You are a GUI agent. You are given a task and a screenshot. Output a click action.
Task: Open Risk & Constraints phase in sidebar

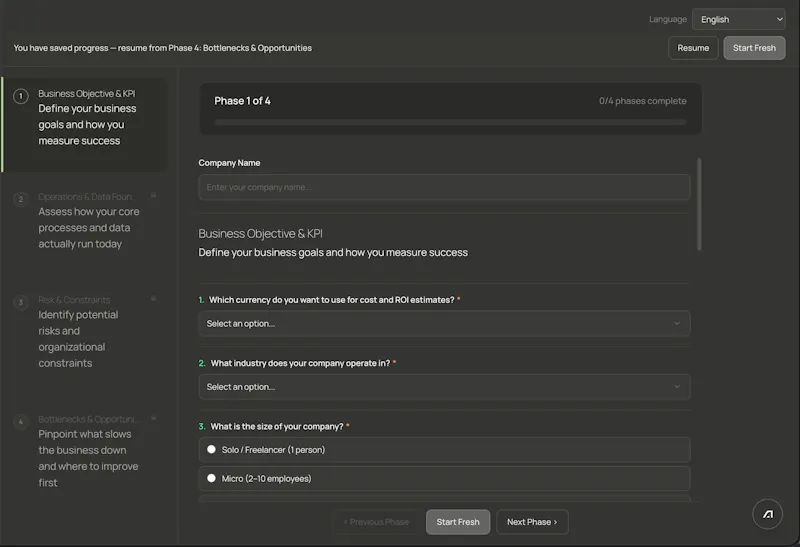tap(85, 332)
